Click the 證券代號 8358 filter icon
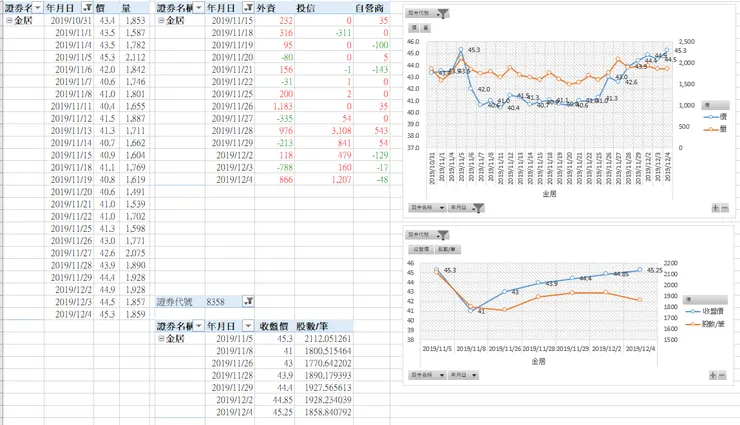The image size is (740, 425). [x=248, y=301]
